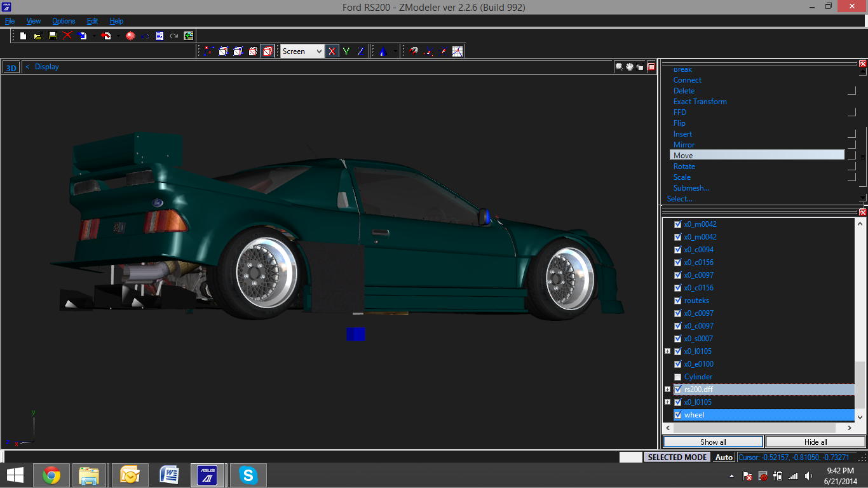Create a new file with the blank page icon
868x488 pixels.
(23, 36)
